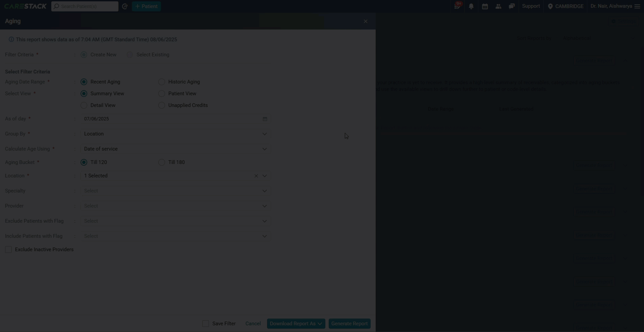Click the Cancel link

[253, 324]
